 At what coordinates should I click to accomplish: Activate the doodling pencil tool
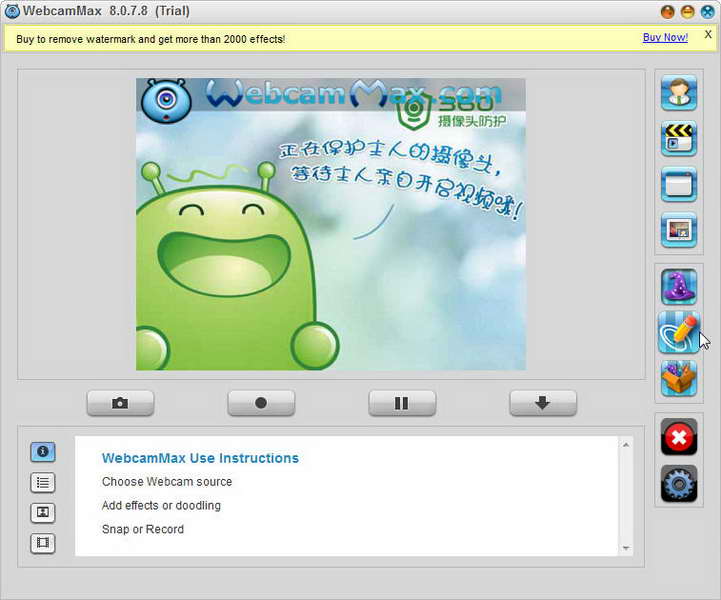pyautogui.click(x=679, y=333)
